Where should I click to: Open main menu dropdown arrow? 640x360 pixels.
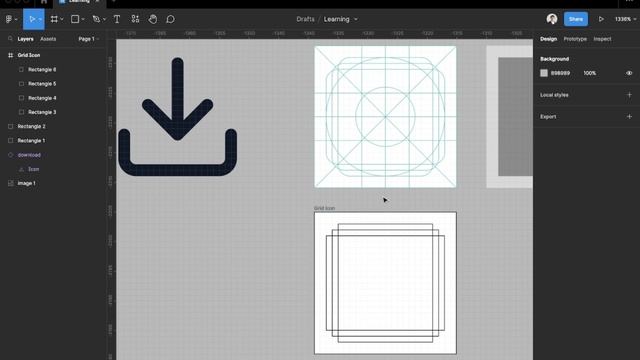pyautogui.click(x=16, y=20)
